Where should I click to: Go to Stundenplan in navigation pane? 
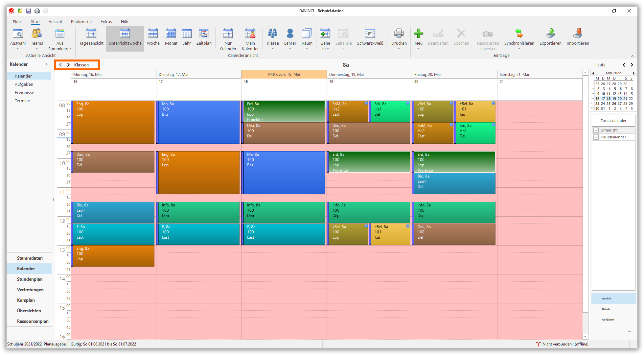[30, 279]
